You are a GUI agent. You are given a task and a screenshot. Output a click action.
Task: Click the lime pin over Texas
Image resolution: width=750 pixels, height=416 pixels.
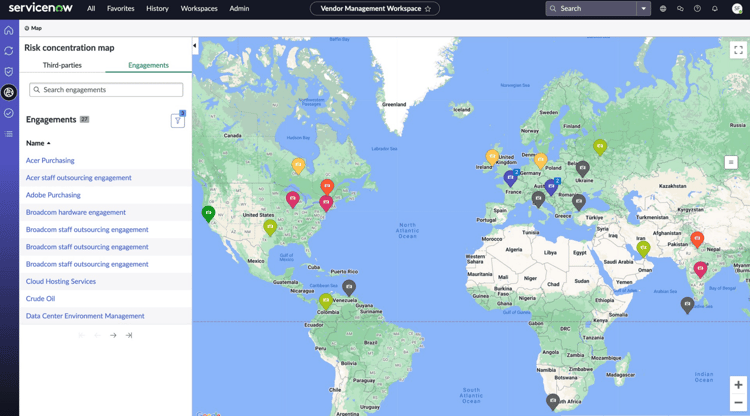pyautogui.click(x=270, y=228)
